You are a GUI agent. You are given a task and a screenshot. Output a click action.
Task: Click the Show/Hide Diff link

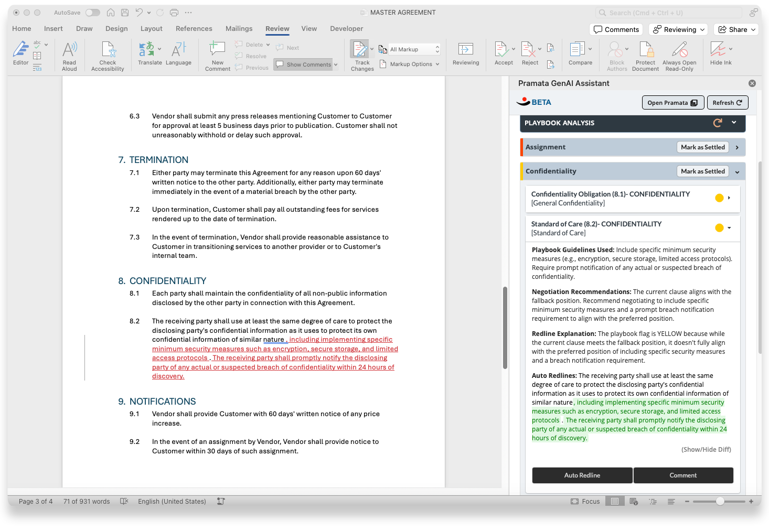pos(706,450)
